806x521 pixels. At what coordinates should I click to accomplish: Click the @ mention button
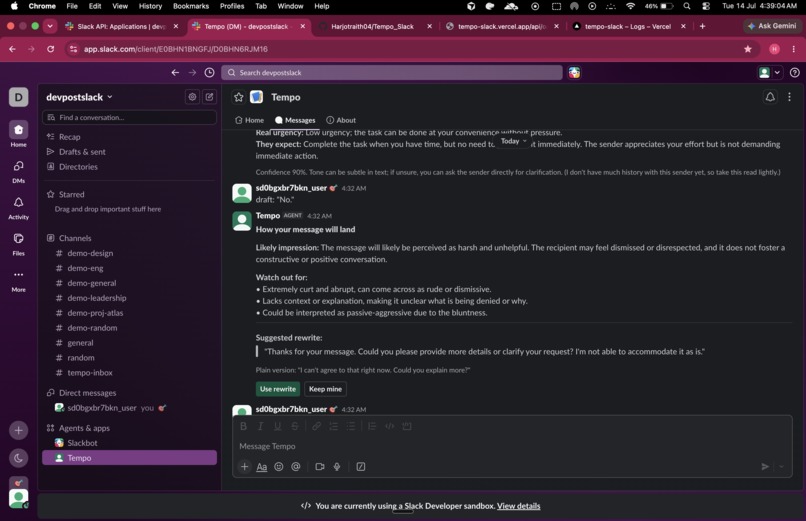296,467
